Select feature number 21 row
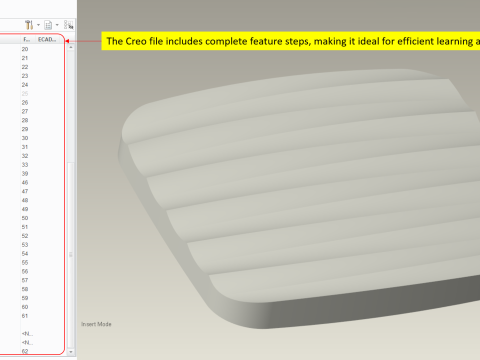Screen dimensions: 480x360 coord(25,58)
